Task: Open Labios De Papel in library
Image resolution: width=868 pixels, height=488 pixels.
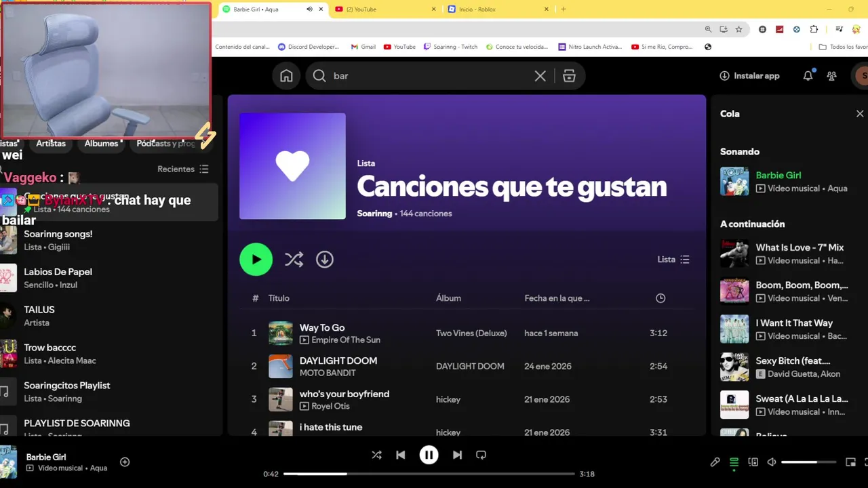Action: (108, 278)
